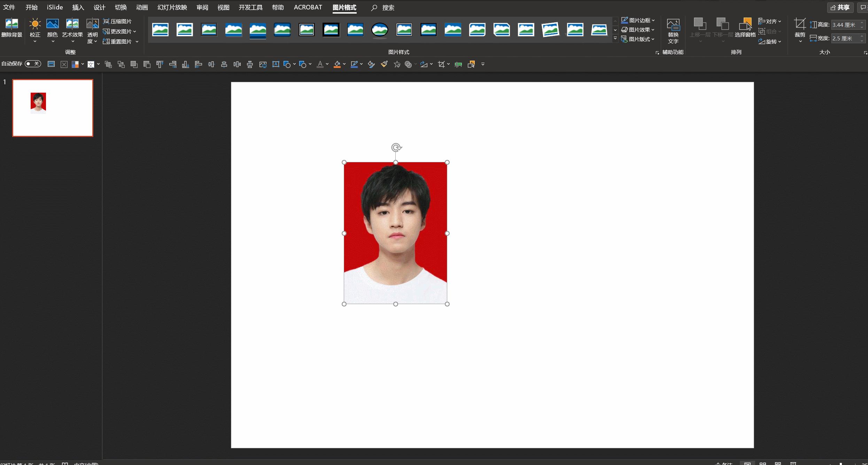Apply the oval picture style

pos(380,30)
